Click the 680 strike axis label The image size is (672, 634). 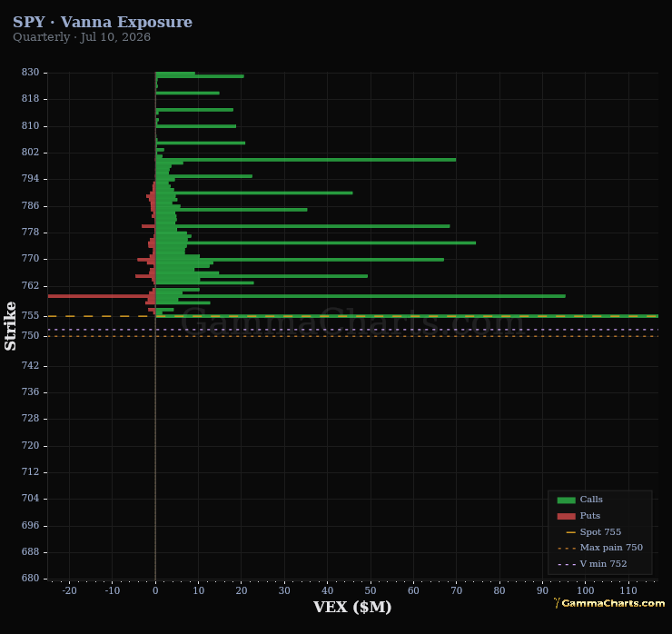(31, 578)
